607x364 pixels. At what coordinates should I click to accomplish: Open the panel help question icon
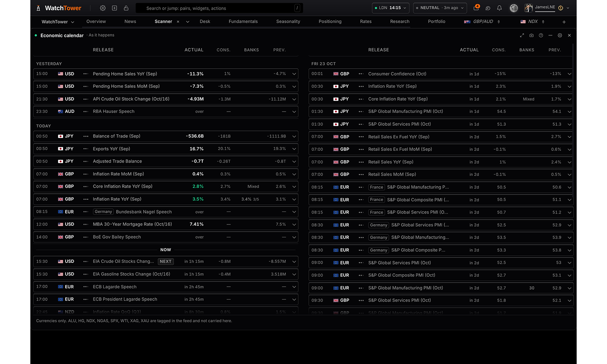pyautogui.click(x=541, y=36)
